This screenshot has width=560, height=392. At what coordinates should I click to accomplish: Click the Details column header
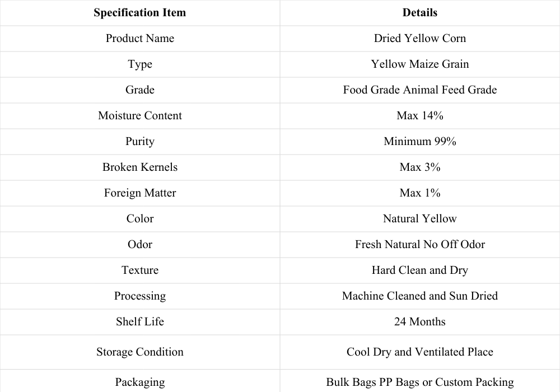pyautogui.click(x=419, y=12)
